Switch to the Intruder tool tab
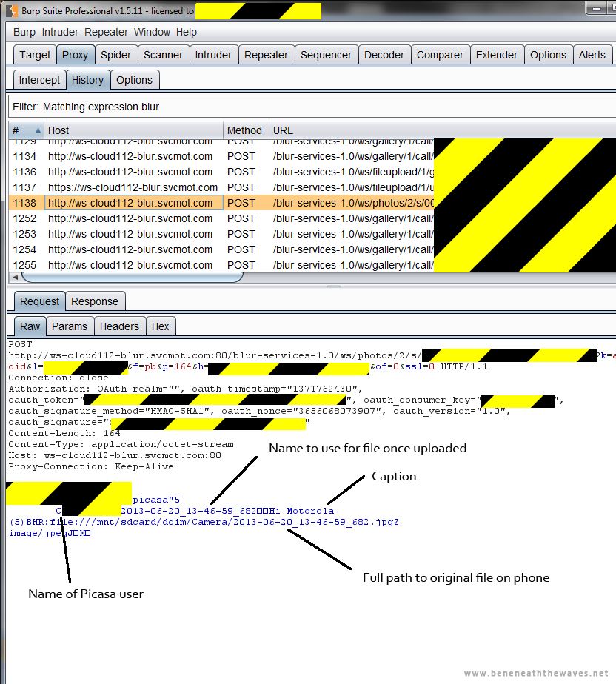 [213, 55]
